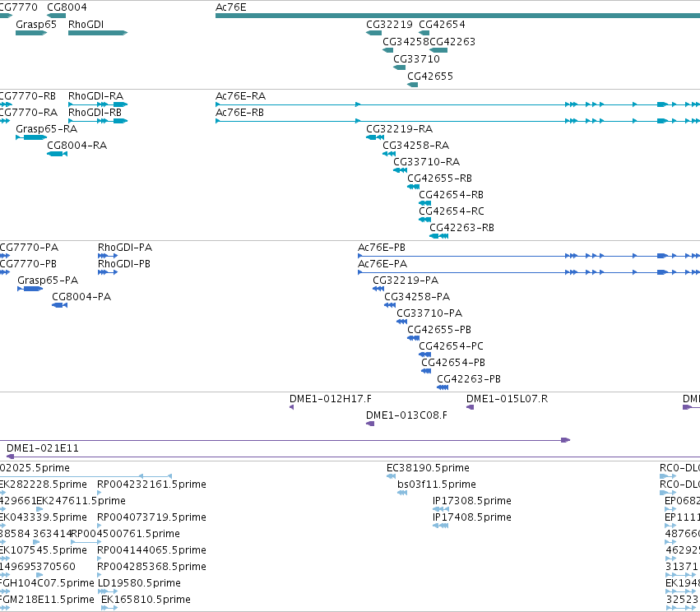Select CDS label CG42654-PC
Viewport: 700px width, 612px height.
tap(451, 347)
